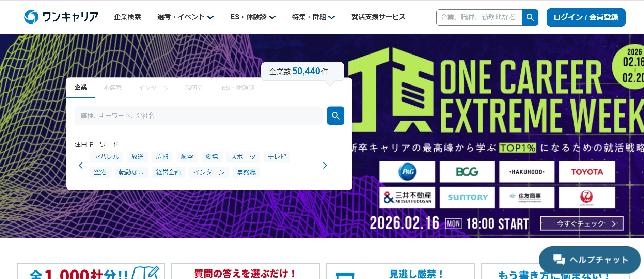Show previous keywords with left arrow
The image size is (644, 279).
click(x=81, y=165)
